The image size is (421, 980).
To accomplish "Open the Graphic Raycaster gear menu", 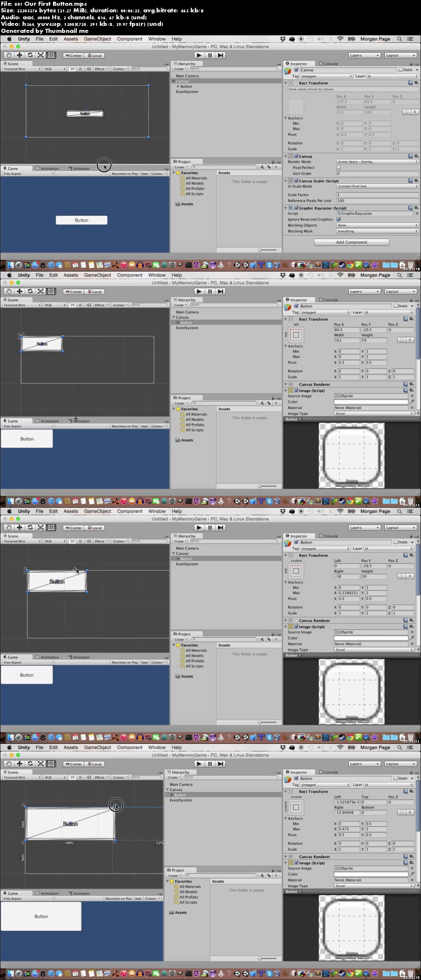I will (x=416, y=208).
